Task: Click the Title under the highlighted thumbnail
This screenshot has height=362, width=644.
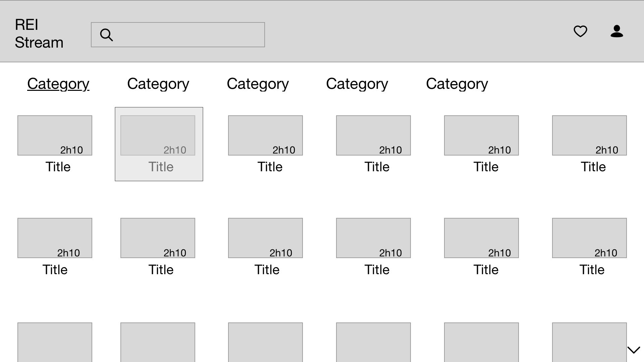Action: tap(161, 167)
